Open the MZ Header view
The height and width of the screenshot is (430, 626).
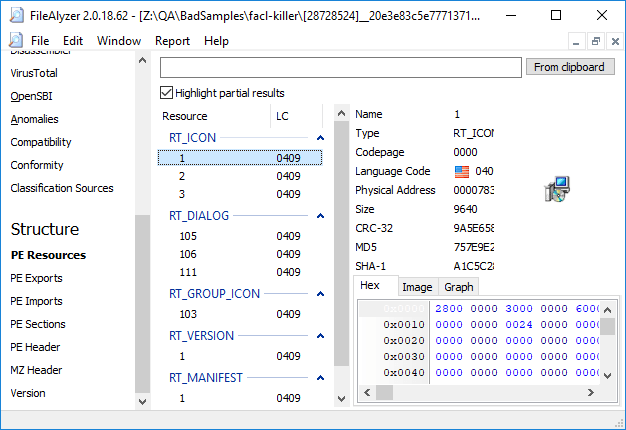click(x=36, y=370)
